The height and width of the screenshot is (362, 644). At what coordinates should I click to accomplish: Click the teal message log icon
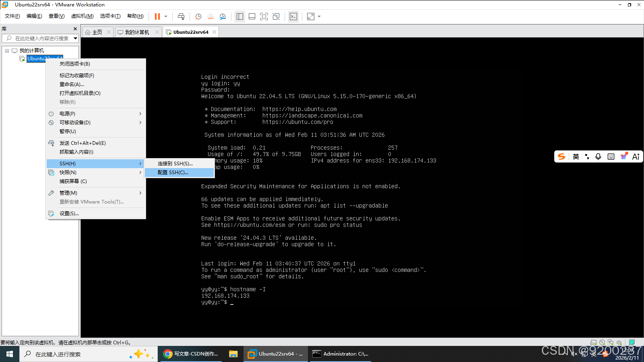click(632, 343)
